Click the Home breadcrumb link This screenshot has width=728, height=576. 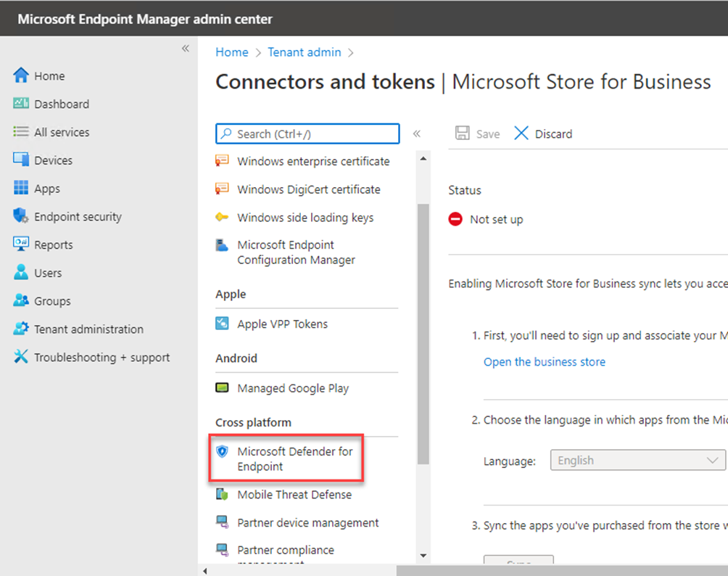pos(232,52)
